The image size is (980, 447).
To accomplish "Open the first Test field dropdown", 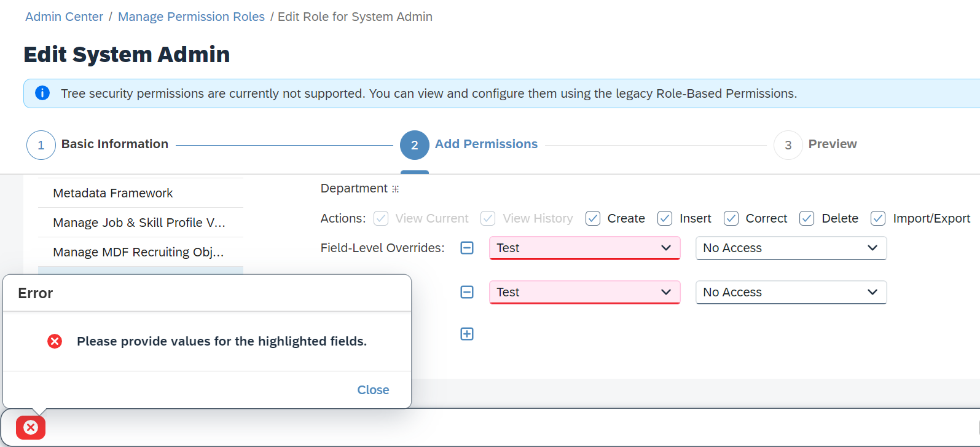I will 584,248.
